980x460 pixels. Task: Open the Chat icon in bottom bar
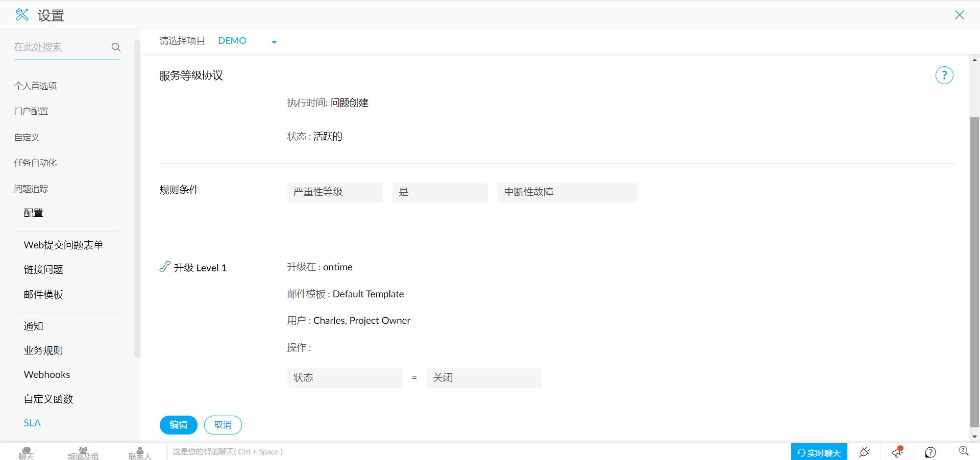27,453
